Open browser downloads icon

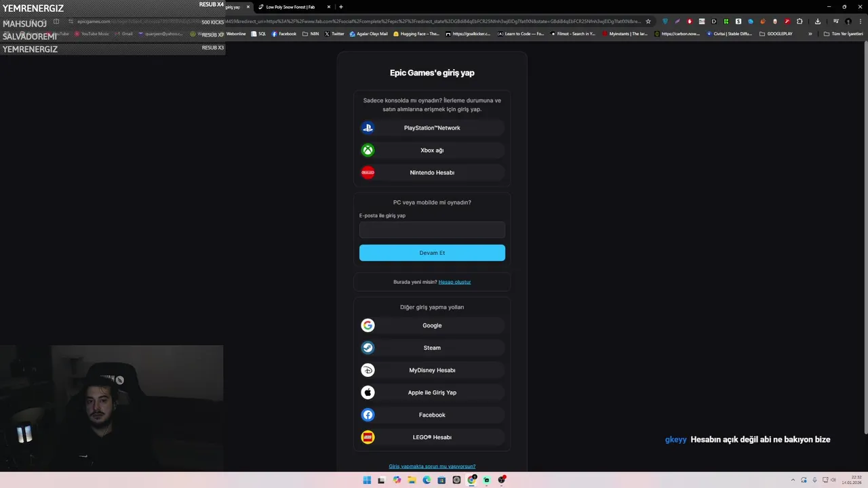coord(817,21)
